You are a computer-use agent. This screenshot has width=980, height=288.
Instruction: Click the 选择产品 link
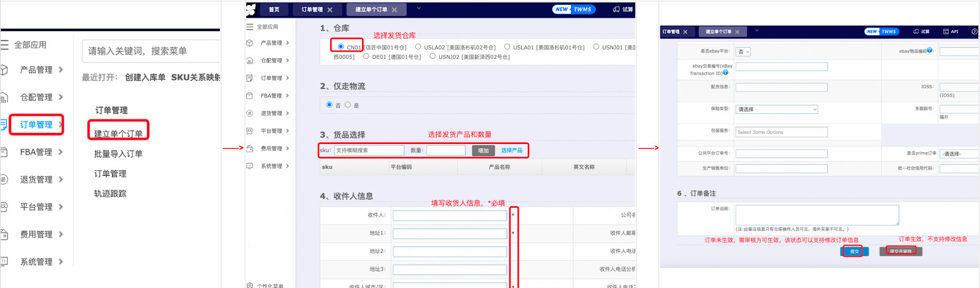[511, 150]
